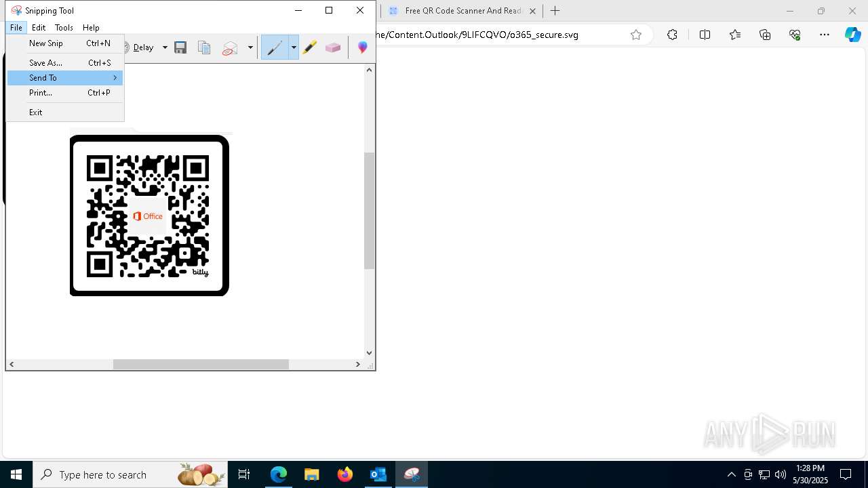
Task: Open the Pen options dropdown arrow
Action: pos(294,47)
